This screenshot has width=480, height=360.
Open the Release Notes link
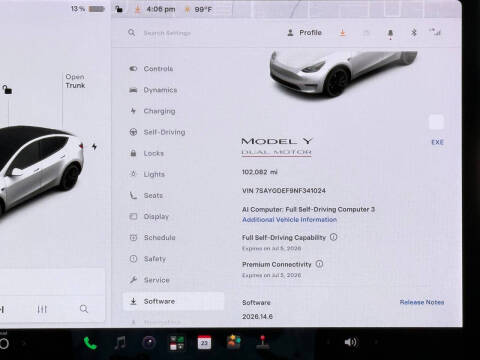coord(422,302)
